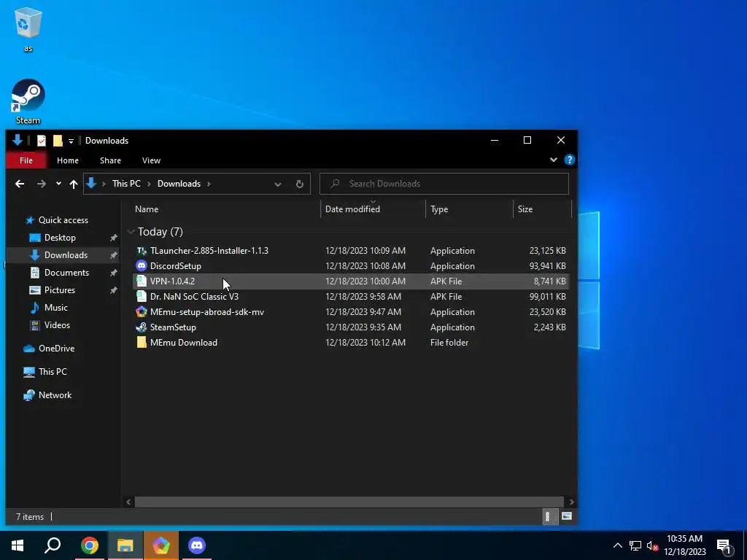Viewport: 747px width, 560px height.
Task: Sort by the Type column header
Action: (439, 209)
